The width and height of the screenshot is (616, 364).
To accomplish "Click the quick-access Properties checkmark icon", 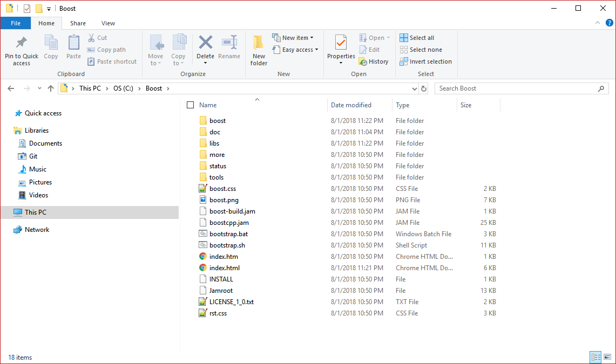I will pyautogui.click(x=27, y=8).
